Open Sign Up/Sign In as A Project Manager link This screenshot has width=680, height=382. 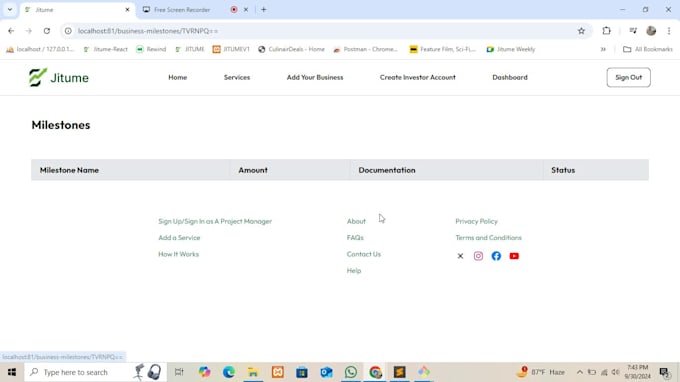click(215, 221)
